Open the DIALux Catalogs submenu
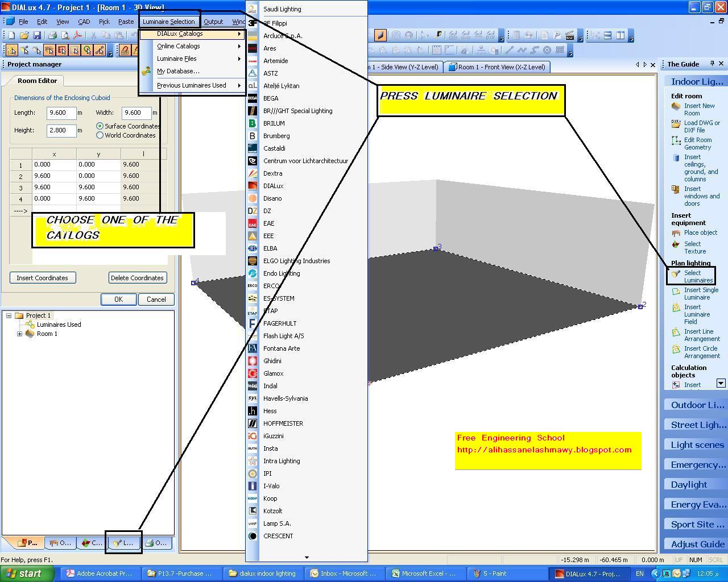Screen dimensions: 728x582 [181, 34]
